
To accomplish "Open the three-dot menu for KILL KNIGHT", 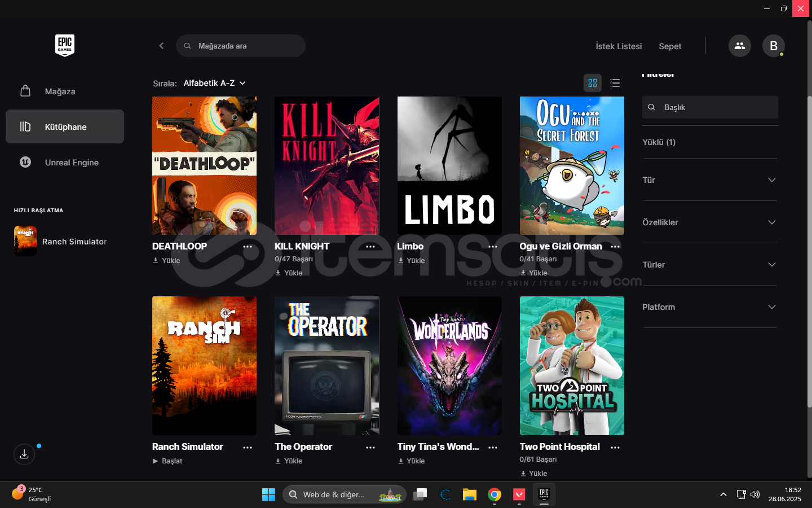I will tap(370, 247).
